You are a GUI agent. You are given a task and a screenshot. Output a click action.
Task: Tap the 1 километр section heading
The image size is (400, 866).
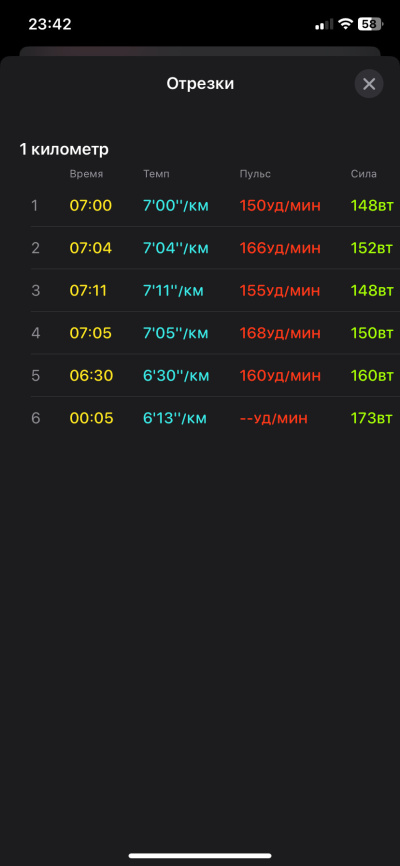(64, 150)
